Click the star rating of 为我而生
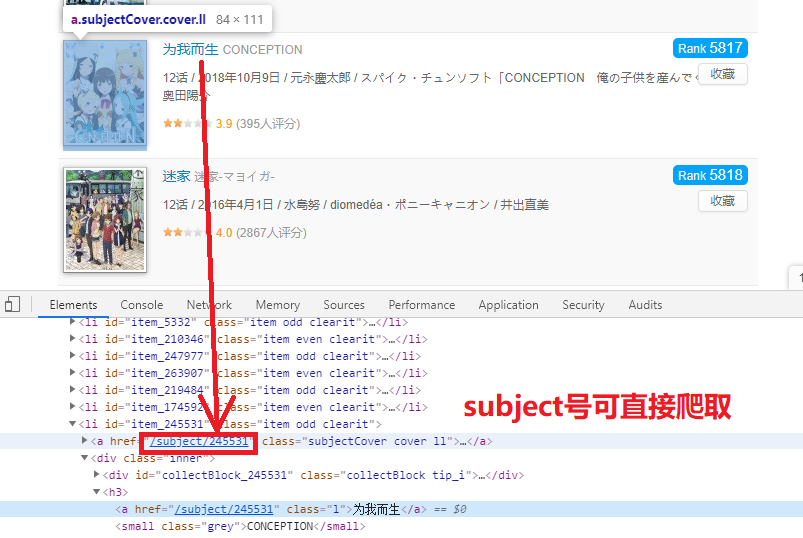This screenshot has height=538, width=803. click(x=187, y=123)
